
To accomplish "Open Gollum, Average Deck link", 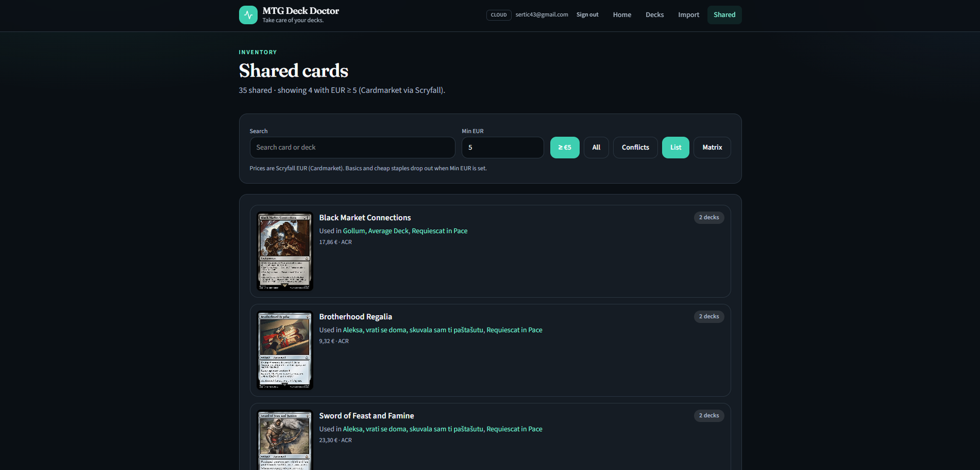I will (x=376, y=231).
